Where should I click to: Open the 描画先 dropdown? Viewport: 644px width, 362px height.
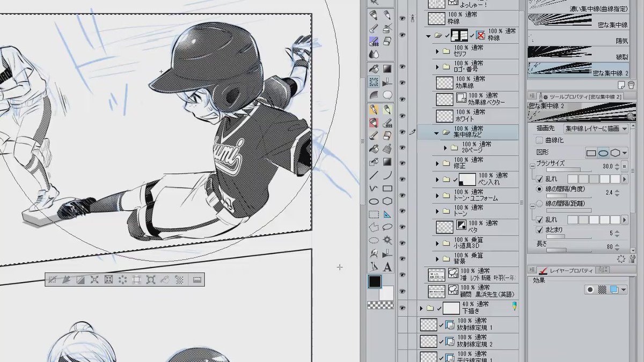pyautogui.click(x=595, y=129)
